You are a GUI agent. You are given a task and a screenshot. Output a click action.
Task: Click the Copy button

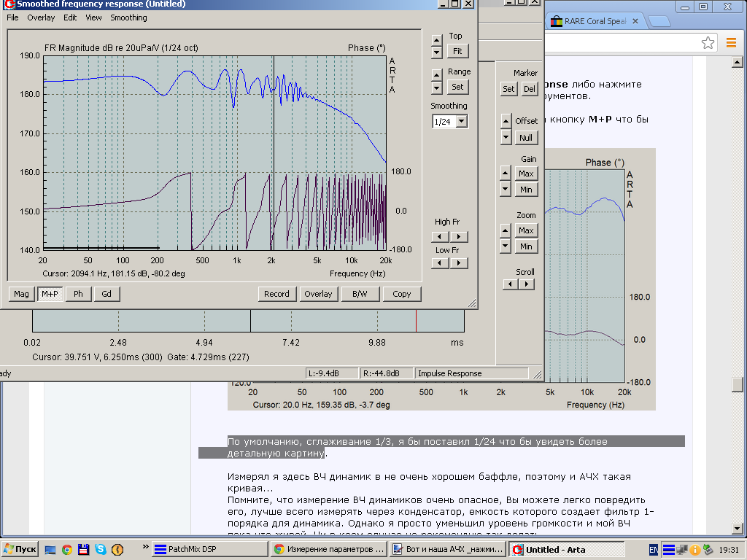click(x=401, y=294)
